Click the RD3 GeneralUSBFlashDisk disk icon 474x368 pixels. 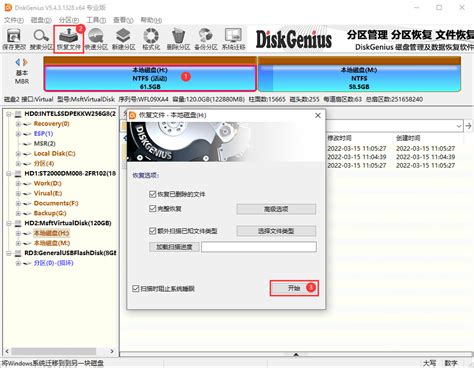point(18,253)
